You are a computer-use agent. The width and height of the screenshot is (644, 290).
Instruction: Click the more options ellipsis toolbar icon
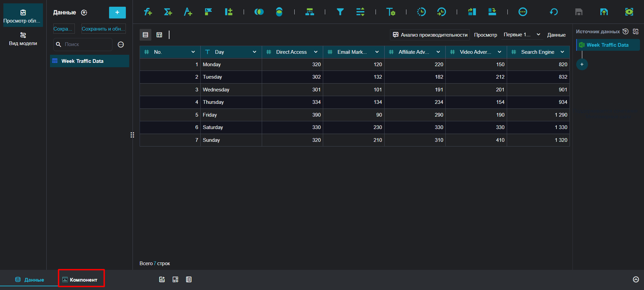[x=523, y=12]
